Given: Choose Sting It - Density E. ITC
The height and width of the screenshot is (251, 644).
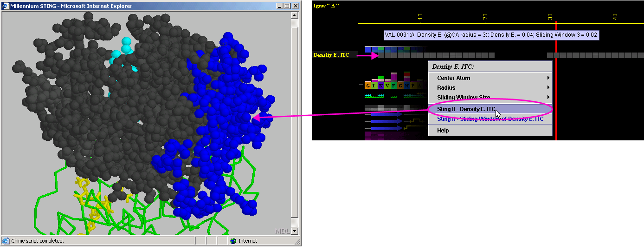Looking at the screenshot, I should (490, 109).
